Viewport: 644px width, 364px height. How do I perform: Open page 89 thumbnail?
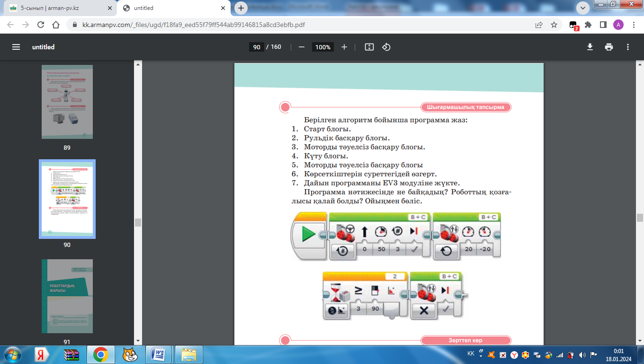point(67,102)
